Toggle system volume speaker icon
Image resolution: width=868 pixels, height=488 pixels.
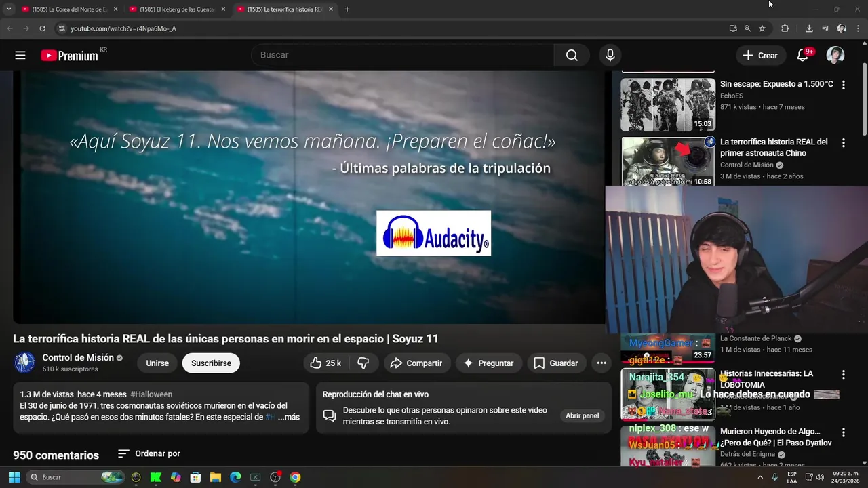(820, 477)
